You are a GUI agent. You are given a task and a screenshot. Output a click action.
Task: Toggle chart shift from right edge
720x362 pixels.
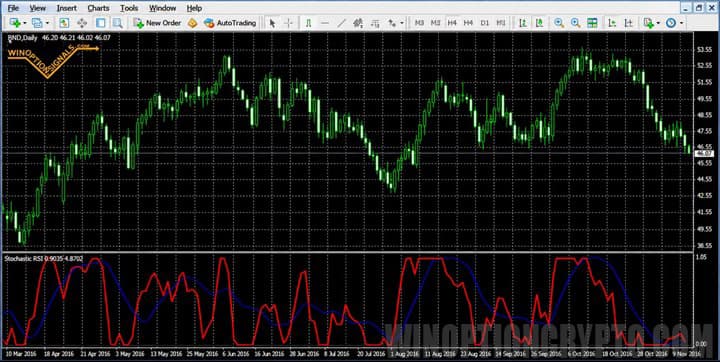coord(629,23)
